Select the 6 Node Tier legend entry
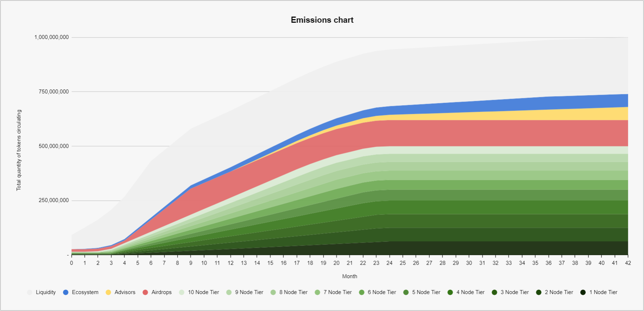The image size is (644, 311). [381, 292]
